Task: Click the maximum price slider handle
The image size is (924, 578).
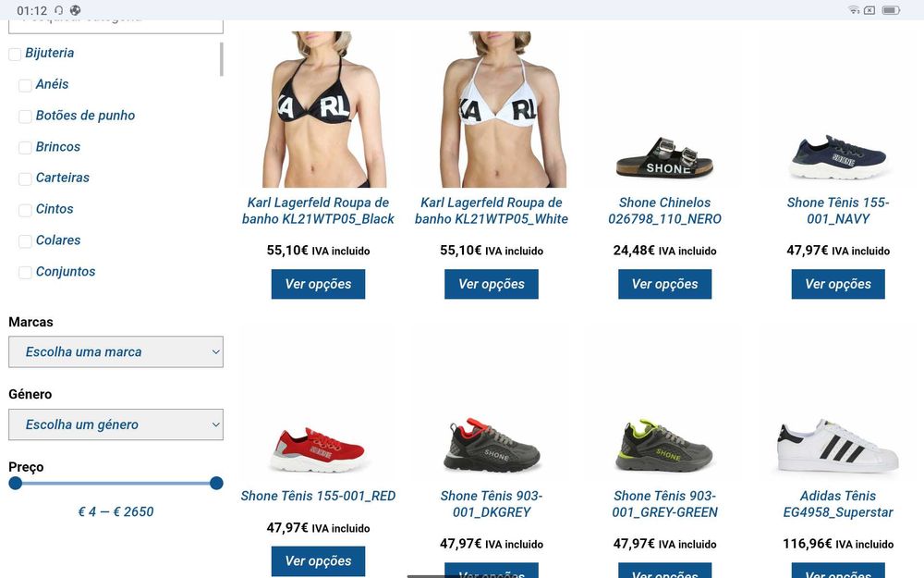Action: tap(216, 483)
